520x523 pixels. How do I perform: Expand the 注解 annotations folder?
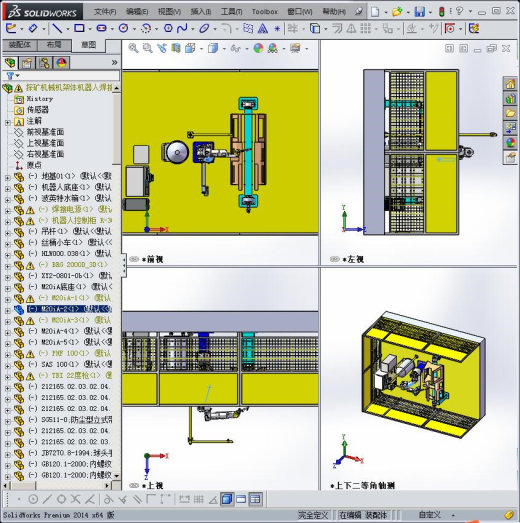click(x=8, y=122)
